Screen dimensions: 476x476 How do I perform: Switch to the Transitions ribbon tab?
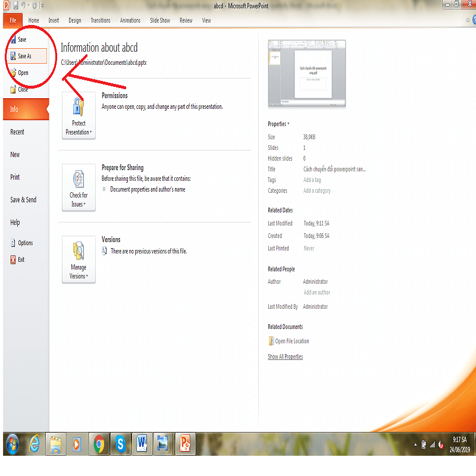101,20
